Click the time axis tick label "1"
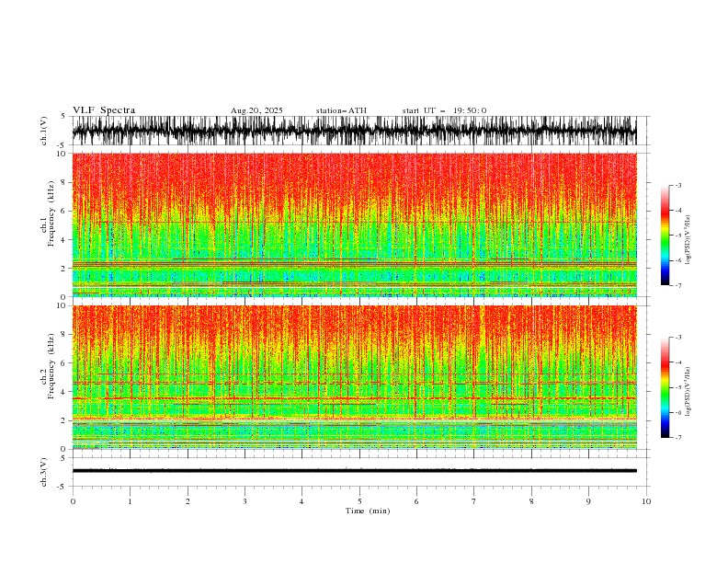This screenshot has height=563, width=728. pyautogui.click(x=130, y=501)
